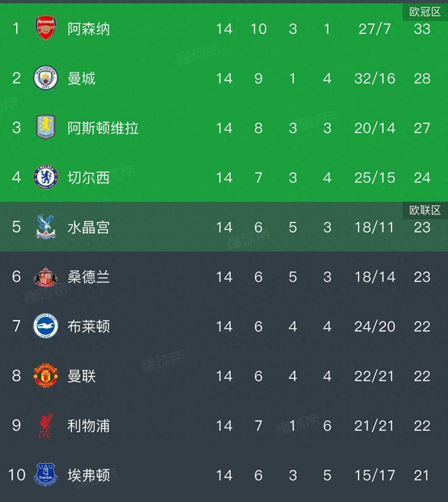This screenshot has height=502, width=448.
Task: Click the Liverpool liver bird logo
Action: click(x=45, y=426)
